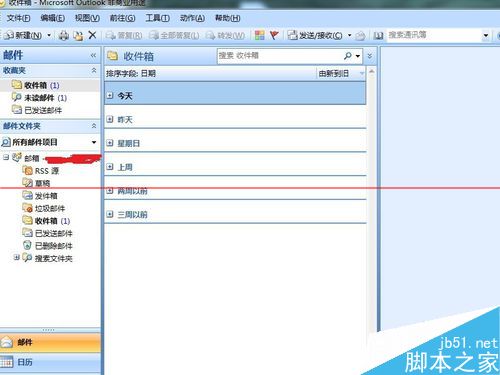
Task: Expand the Search Folders node 搜索文件夹
Action: coord(16,258)
